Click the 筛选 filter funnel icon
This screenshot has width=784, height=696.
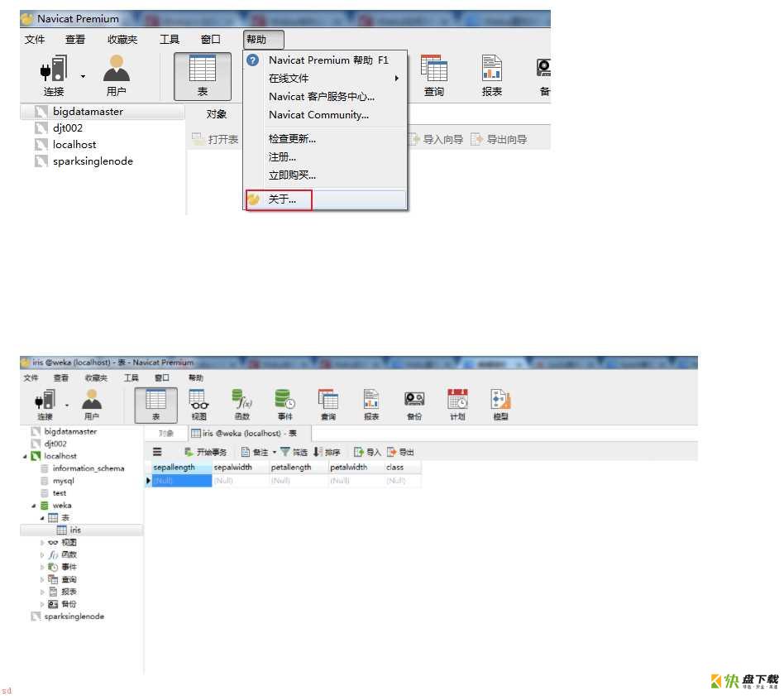click(x=285, y=452)
